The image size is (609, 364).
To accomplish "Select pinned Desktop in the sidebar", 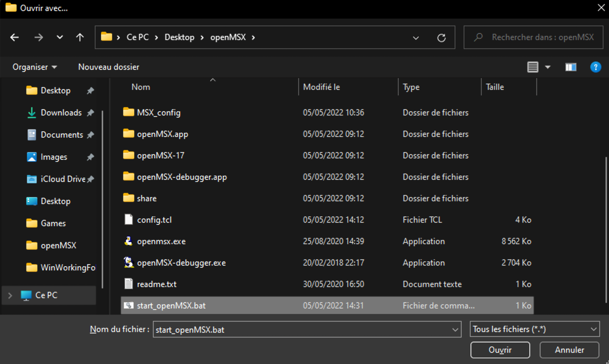I will (56, 91).
